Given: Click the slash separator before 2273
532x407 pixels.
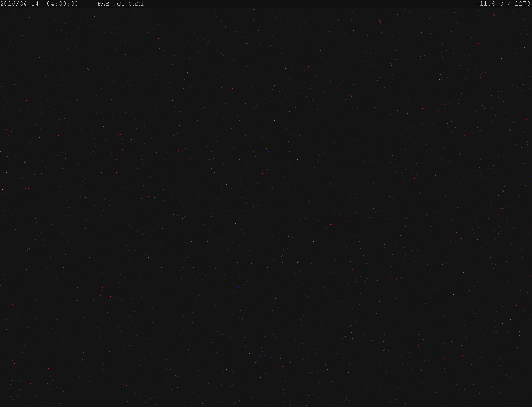Looking at the screenshot, I should [x=509, y=4].
